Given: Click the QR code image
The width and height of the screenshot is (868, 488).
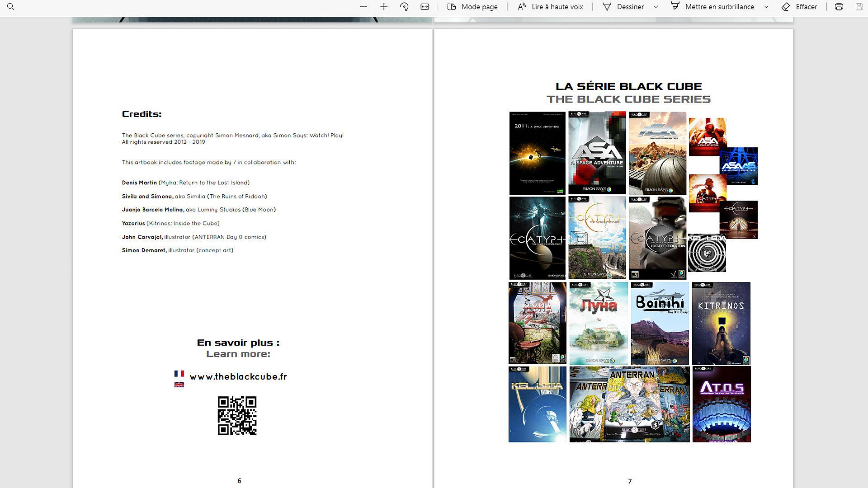Looking at the screenshot, I should 237,416.
